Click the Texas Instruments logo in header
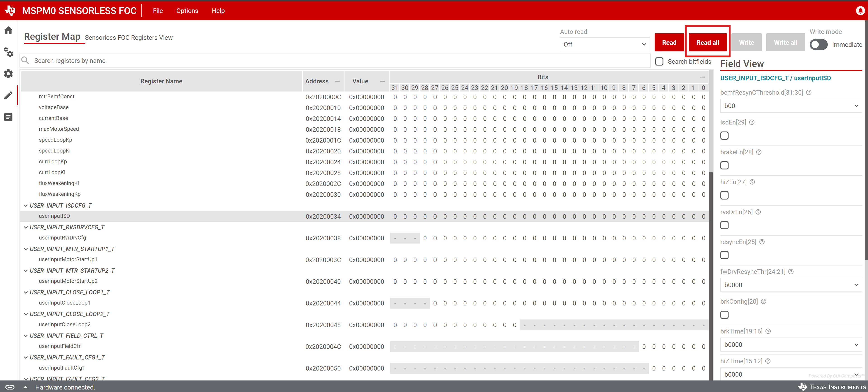This screenshot has height=392, width=868. pos(10,10)
